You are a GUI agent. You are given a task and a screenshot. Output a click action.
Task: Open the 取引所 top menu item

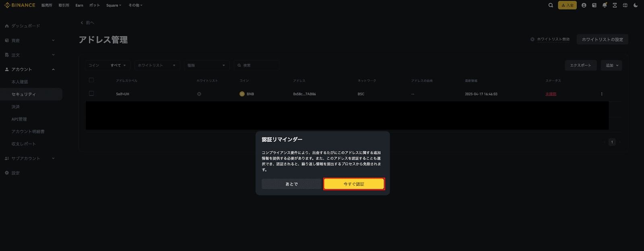coord(64,5)
